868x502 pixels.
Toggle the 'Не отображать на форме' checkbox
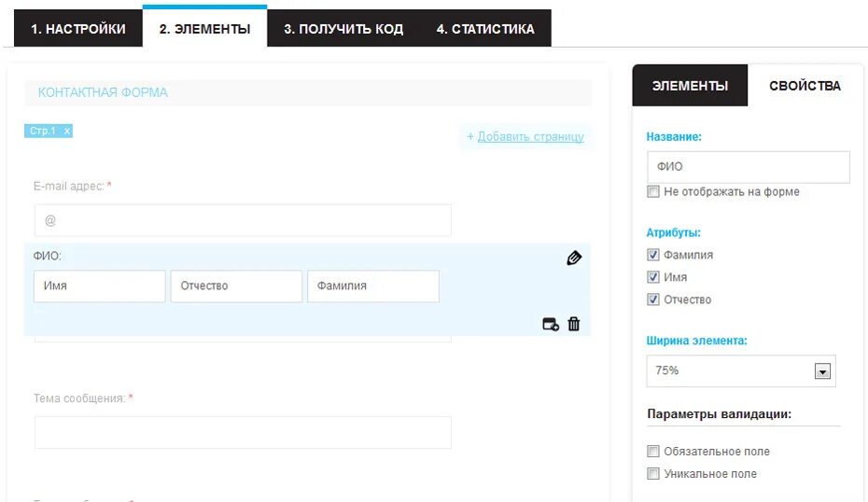click(x=653, y=191)
